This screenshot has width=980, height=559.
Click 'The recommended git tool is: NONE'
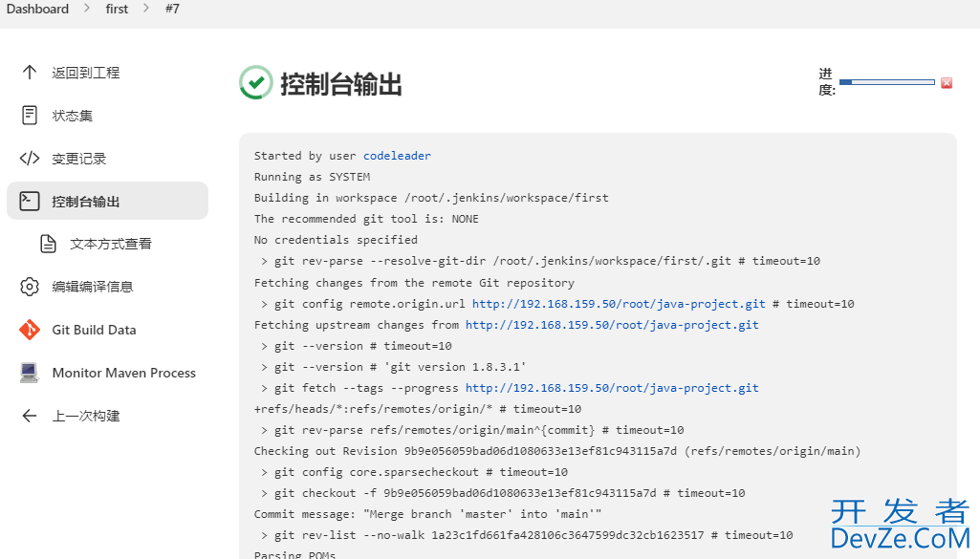tap(366, 219)
